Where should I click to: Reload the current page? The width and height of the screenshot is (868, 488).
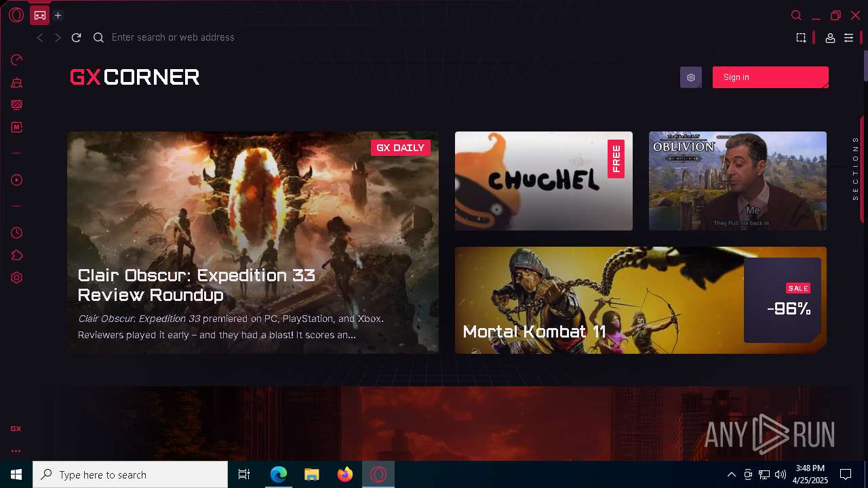tap(76, 37)
